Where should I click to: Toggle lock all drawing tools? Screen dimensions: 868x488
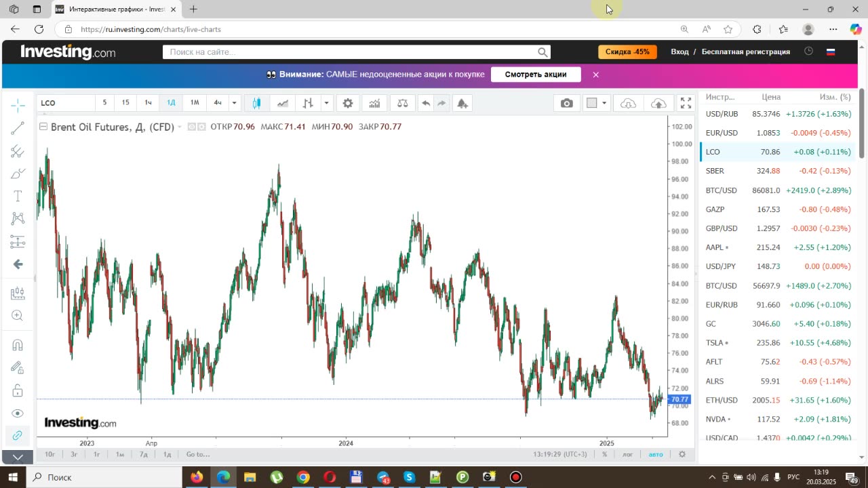[x=18, y=390]
